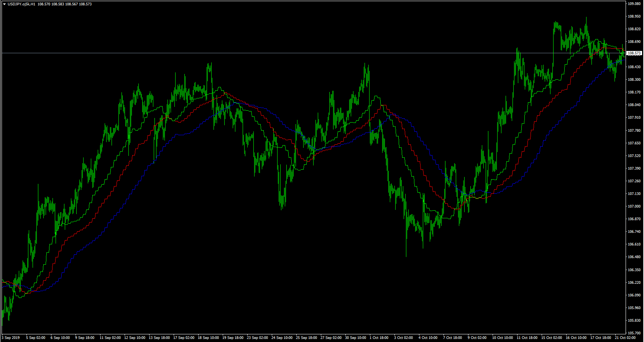Screen dimensions: 644x342
Task: Click the 109.080 price scale label
Action: coord(635,4)
